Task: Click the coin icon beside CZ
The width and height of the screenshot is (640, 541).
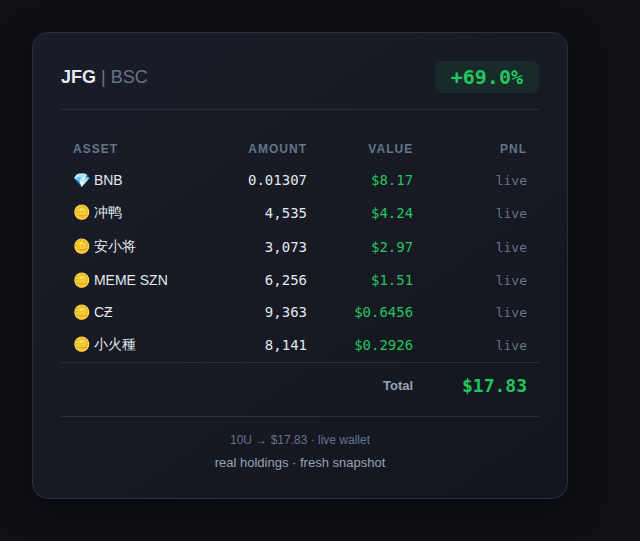Action: 82,312
